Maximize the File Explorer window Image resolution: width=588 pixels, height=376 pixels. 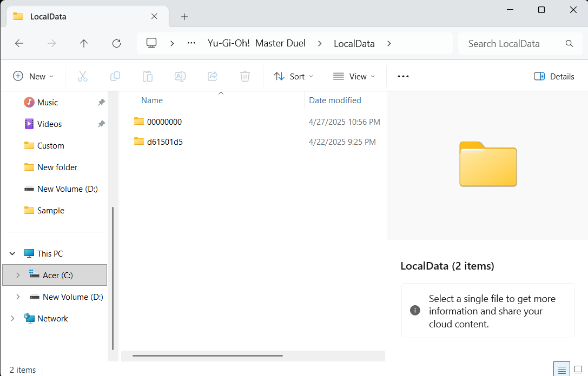point(541,10)
